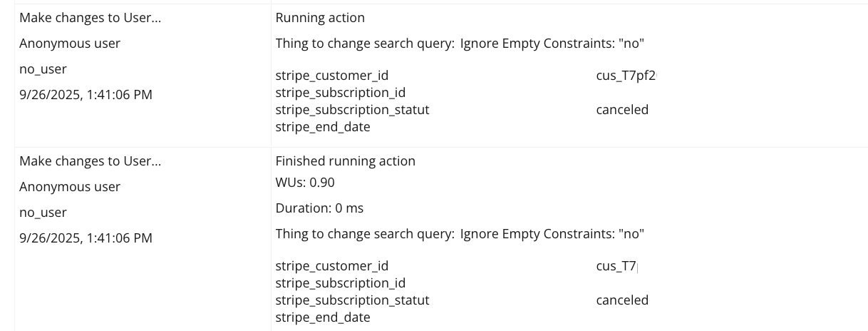
Task: Click the search query line under "Duration: 0 ms"
Action: point(460,234)
